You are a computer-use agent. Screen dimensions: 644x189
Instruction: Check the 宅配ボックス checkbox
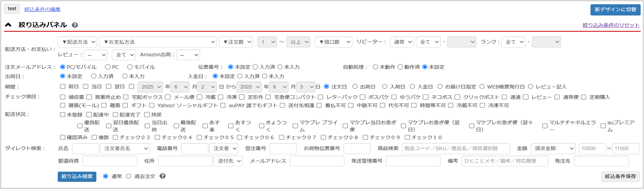(126, 97)
